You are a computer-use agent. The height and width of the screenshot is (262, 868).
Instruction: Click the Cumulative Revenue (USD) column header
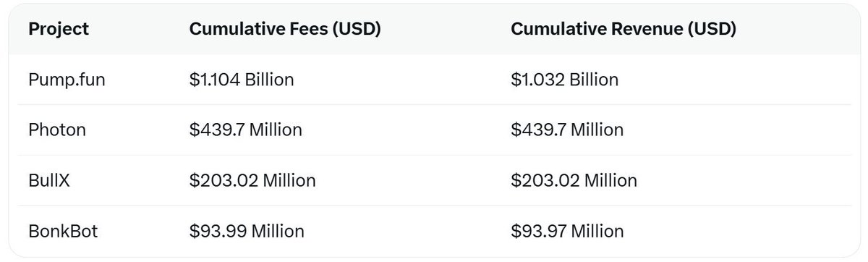(x=624, y=30)
